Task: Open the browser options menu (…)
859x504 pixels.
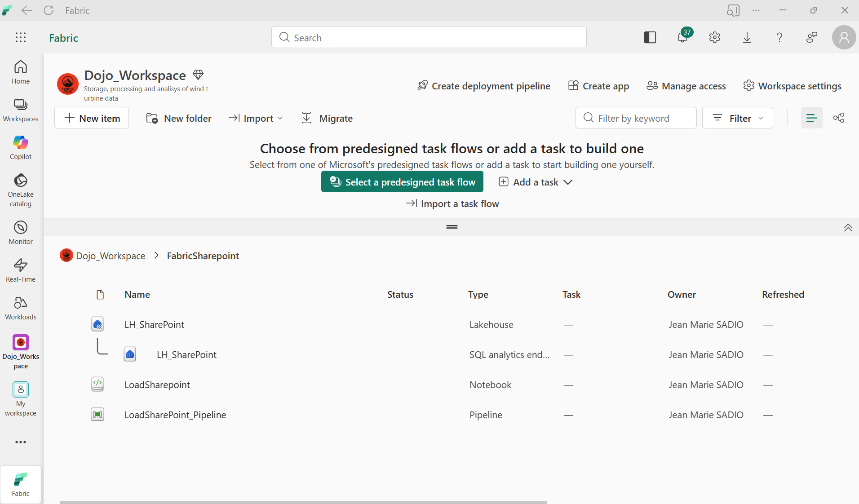Action: point(757,10)
